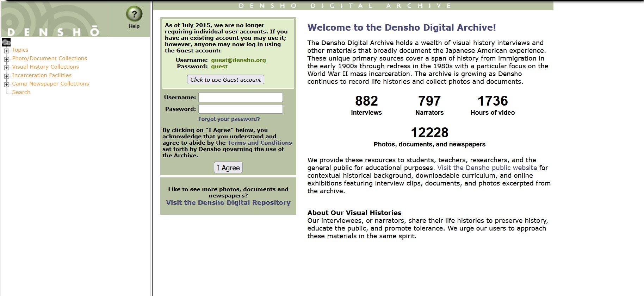The height and width of the screenshot is (296, 644).
Task: Expand the Camp Newspaper Collections node
Action: [6, 84]
